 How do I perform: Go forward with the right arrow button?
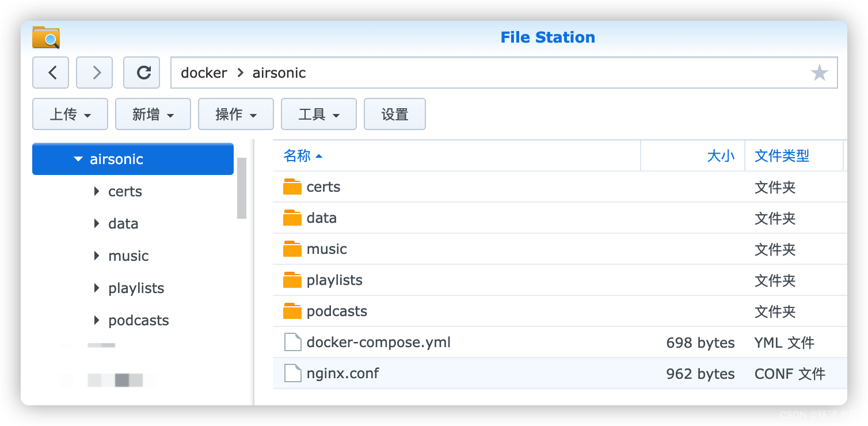[94, 73]
